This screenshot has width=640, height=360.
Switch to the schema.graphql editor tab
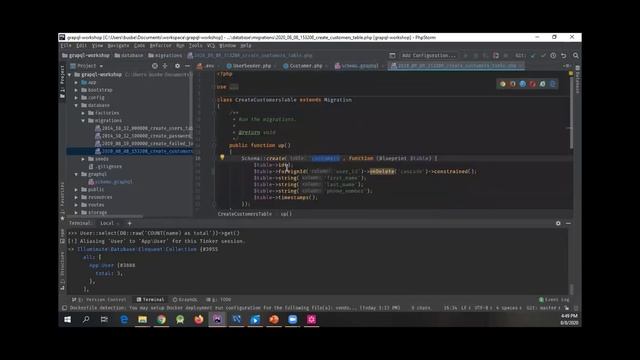tap(357, 66)
